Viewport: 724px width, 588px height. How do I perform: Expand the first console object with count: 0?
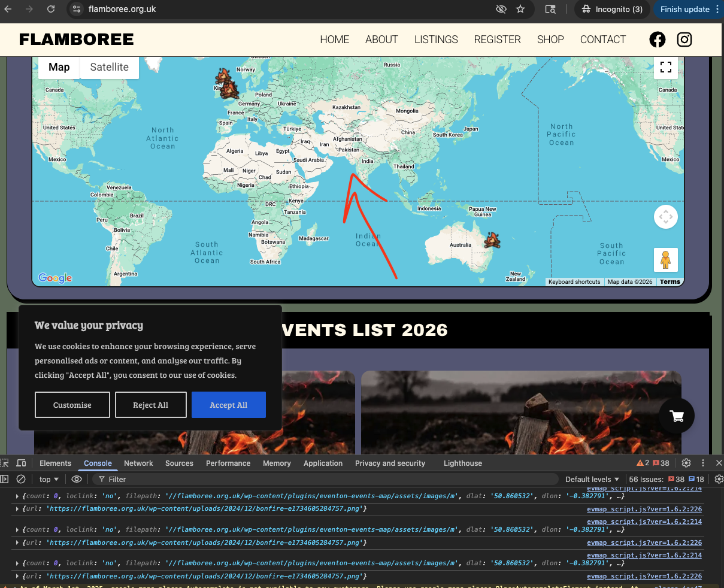tap(17, 496)
